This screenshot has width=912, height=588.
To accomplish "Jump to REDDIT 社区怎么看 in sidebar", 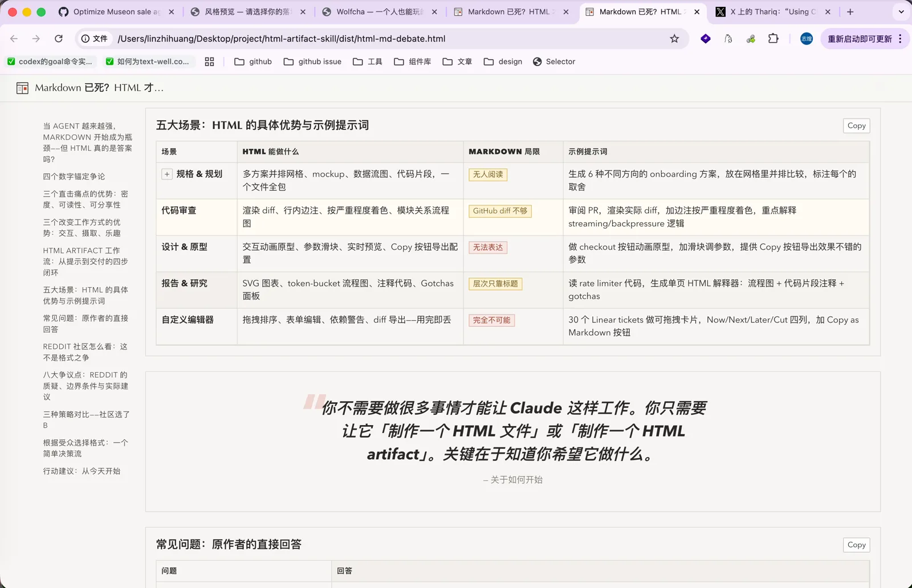I will pyautogui.click(x=85, y=352).
